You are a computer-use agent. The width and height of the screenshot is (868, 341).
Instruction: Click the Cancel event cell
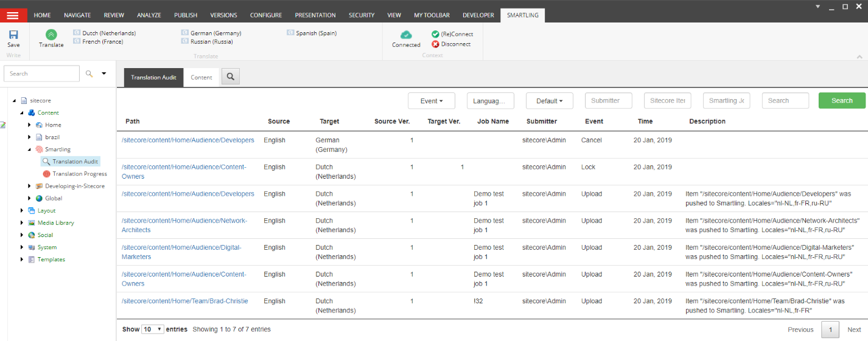point(591,140)
